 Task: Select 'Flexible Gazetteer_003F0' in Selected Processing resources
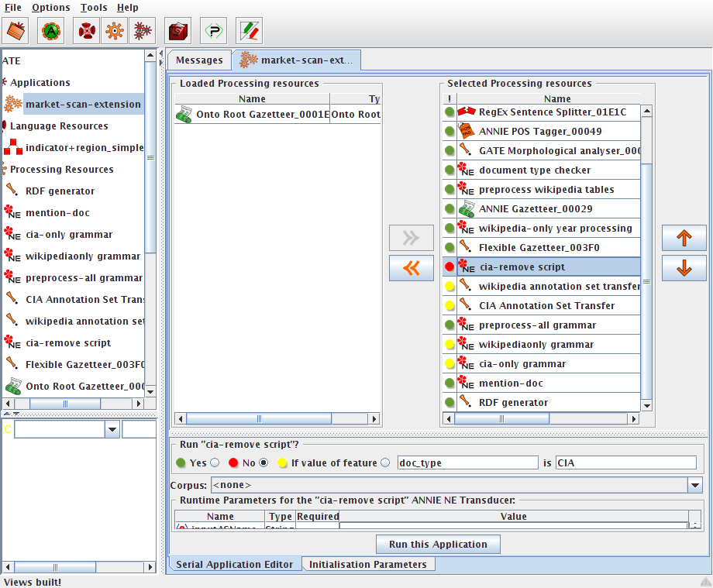pos(549,247)
